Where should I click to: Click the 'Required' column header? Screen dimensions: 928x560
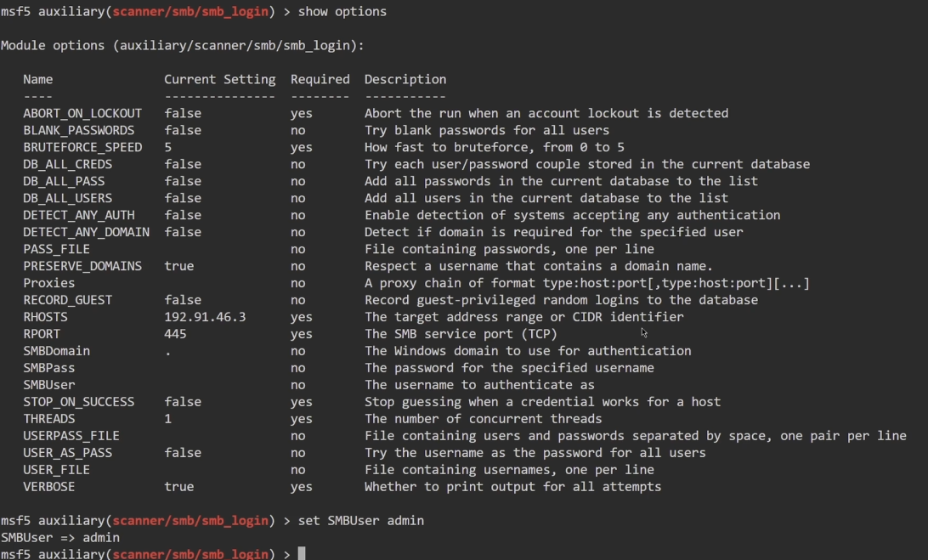(320, 79)
